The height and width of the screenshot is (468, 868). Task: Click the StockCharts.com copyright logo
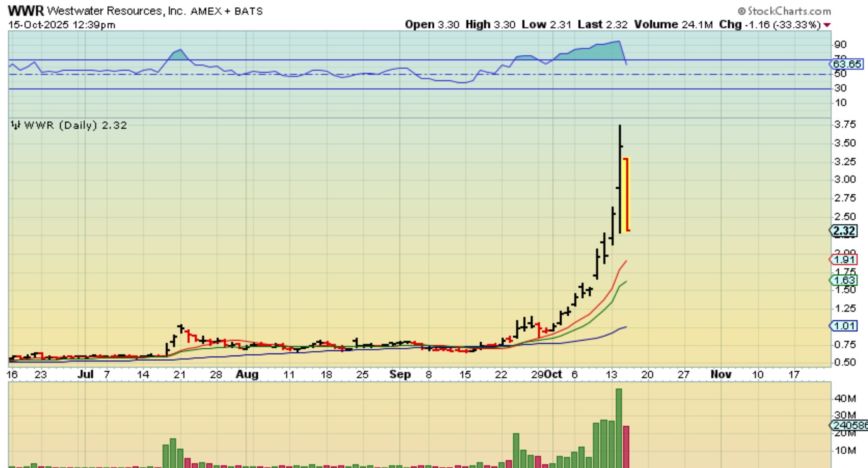(x=784, y=11)
